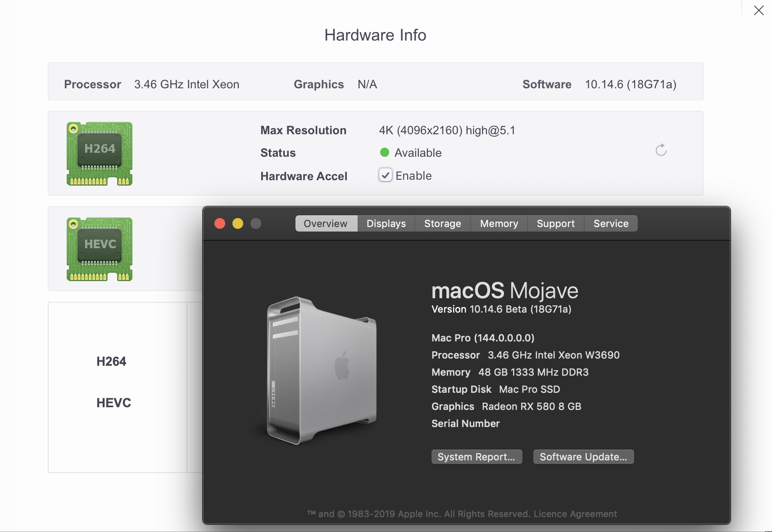Image resolution: width=772 pixels, height=532 pixels.
Task: Click the H264 row label in table
Action: click(x=111, y=361)
